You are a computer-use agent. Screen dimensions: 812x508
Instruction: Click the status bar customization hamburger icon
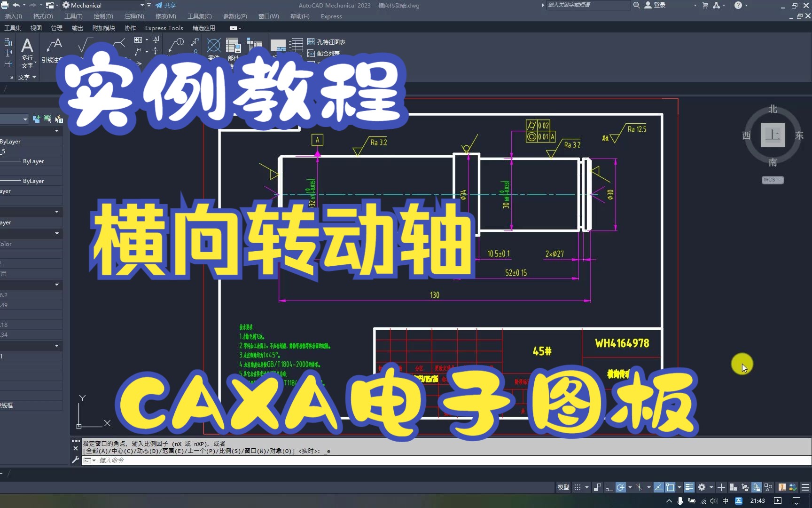[805, 487]
